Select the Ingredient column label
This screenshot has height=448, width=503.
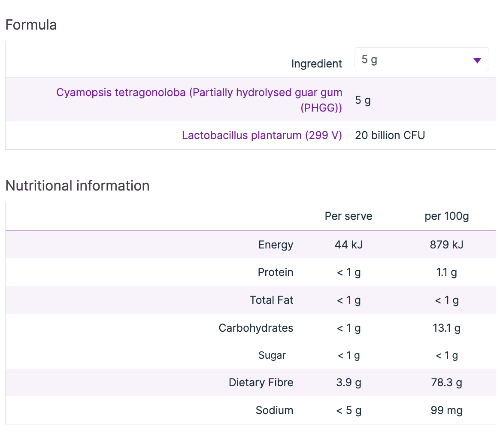pos(316,64)
